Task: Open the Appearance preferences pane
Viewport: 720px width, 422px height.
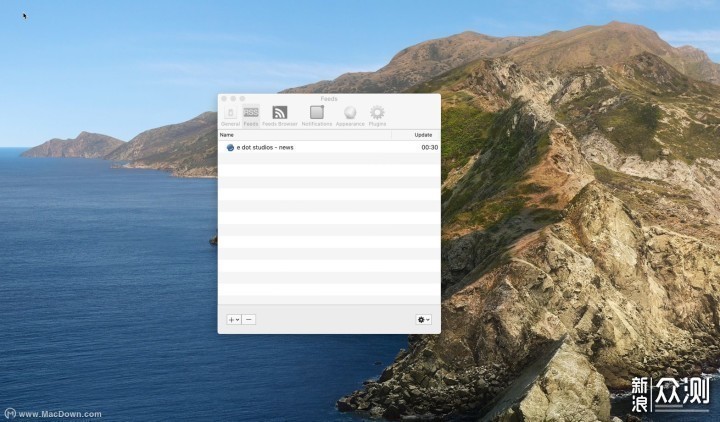Action: click(x=350, y=116)
